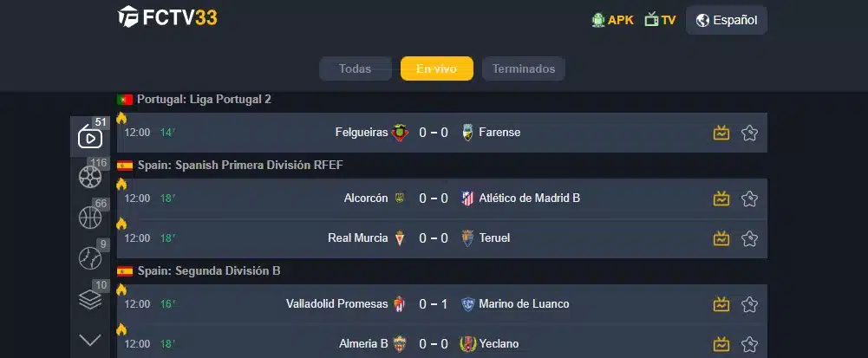Select the En vivo filter tab
The height and width of the screenshot is (358, 868).
click(x=436, y=68)
